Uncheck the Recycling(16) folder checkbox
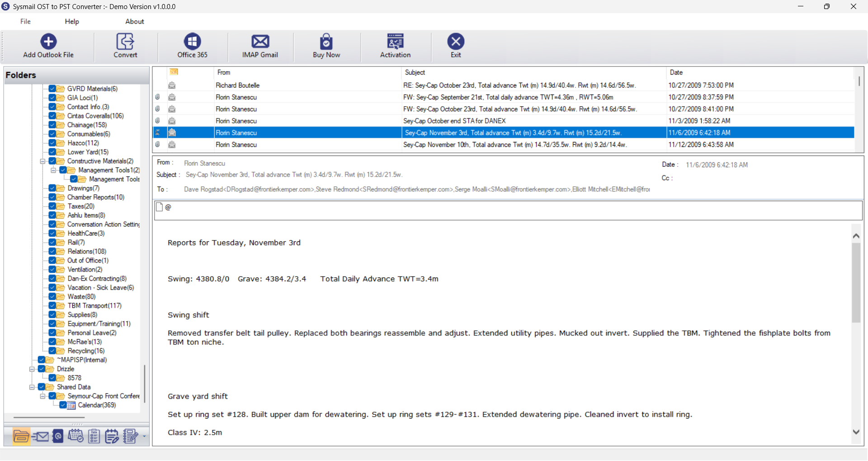The width and height of the screenshot is (868, 461). point(52,351)
